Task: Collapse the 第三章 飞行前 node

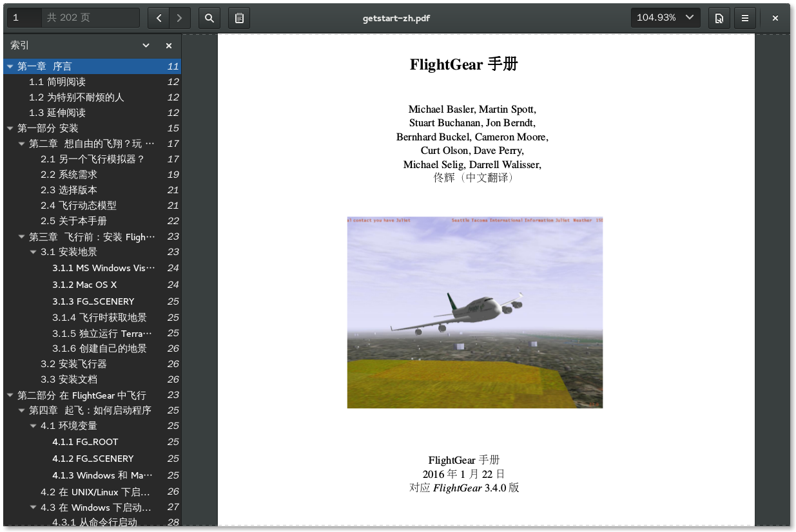Action: (21, 237)
